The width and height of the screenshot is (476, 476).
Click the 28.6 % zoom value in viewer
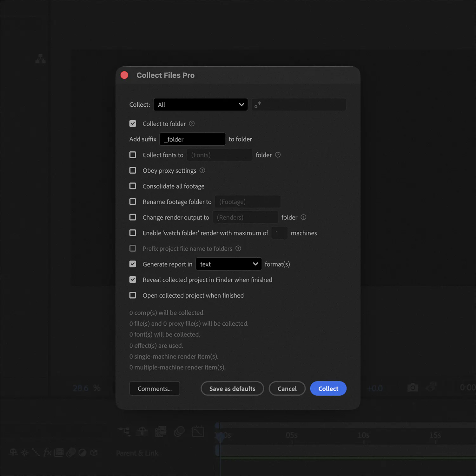coord(86,388)
